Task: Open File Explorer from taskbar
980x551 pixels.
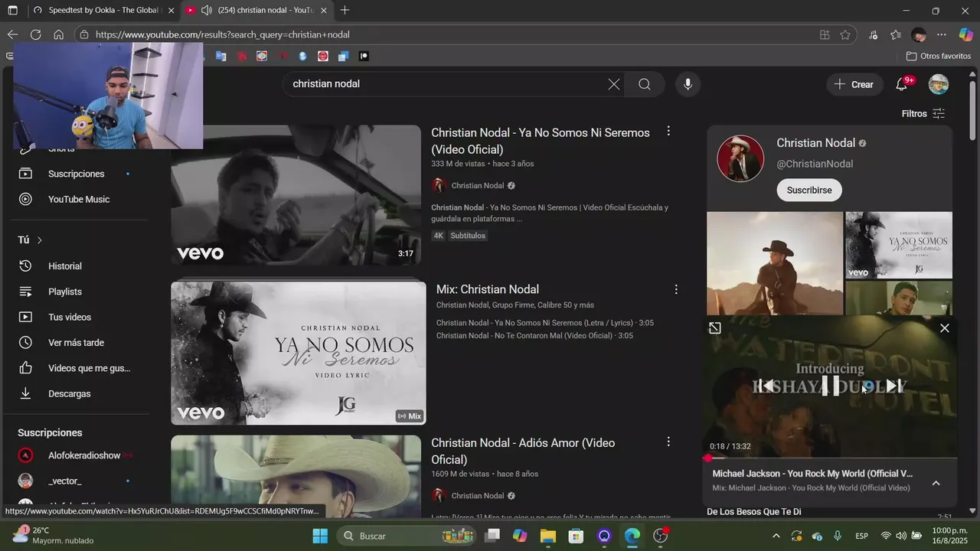Action: click(548, 536)
